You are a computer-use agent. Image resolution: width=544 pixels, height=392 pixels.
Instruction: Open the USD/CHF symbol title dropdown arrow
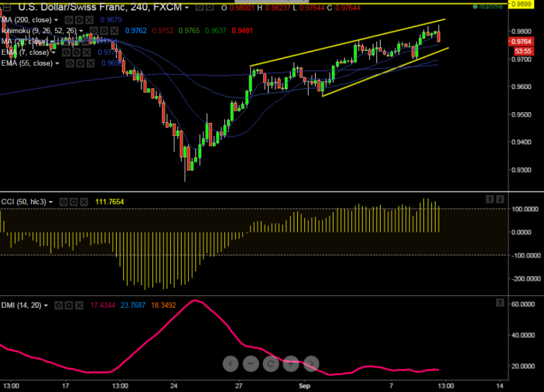pos(186,8)
